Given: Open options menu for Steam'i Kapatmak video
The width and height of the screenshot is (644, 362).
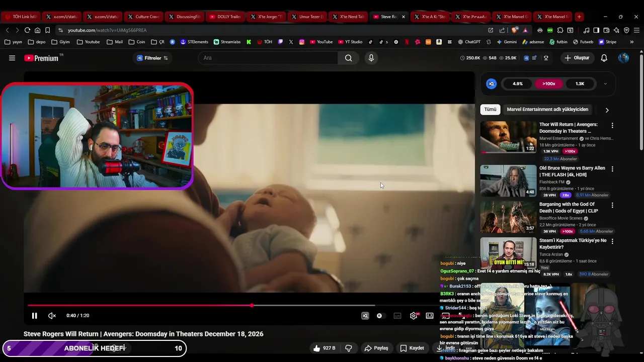Looking at the screenshot, I should coord(612,241).
